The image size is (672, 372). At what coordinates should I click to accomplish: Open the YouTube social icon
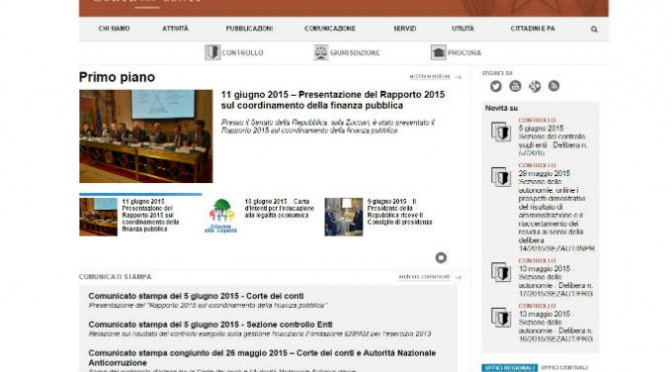tap(515, 86)
